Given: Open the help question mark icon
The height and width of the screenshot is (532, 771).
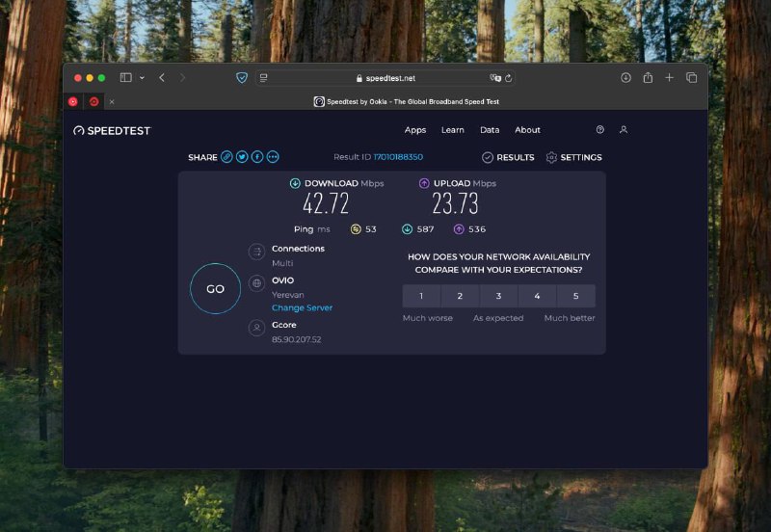Looking at the screenshot, I should (x=599, y=129).
